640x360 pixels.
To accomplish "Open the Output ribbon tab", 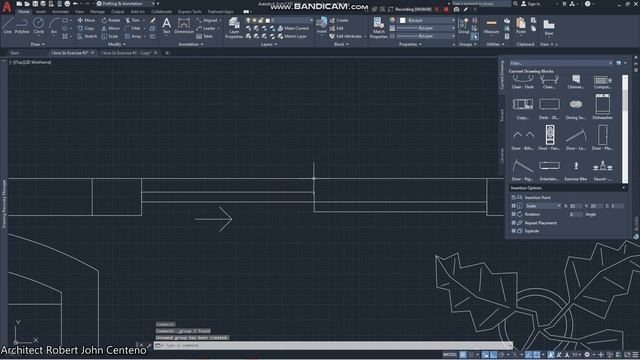I will coord(118,11).
